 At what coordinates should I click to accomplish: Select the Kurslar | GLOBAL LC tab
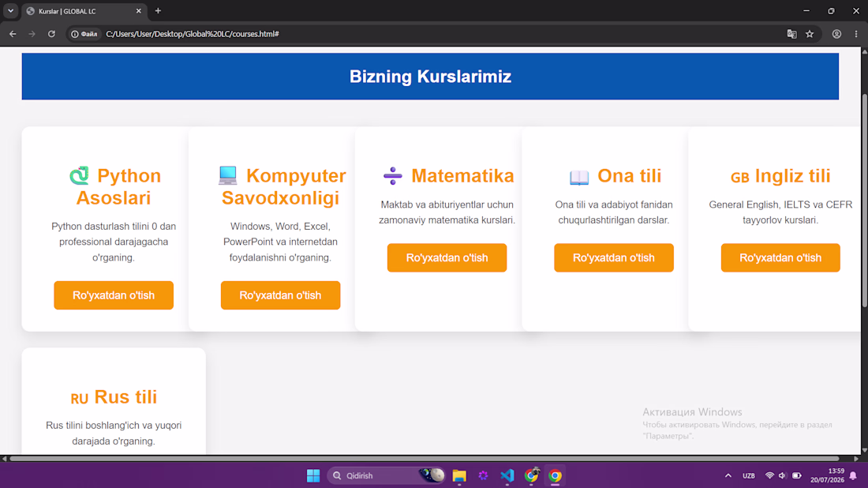click(x=84, y=11)
